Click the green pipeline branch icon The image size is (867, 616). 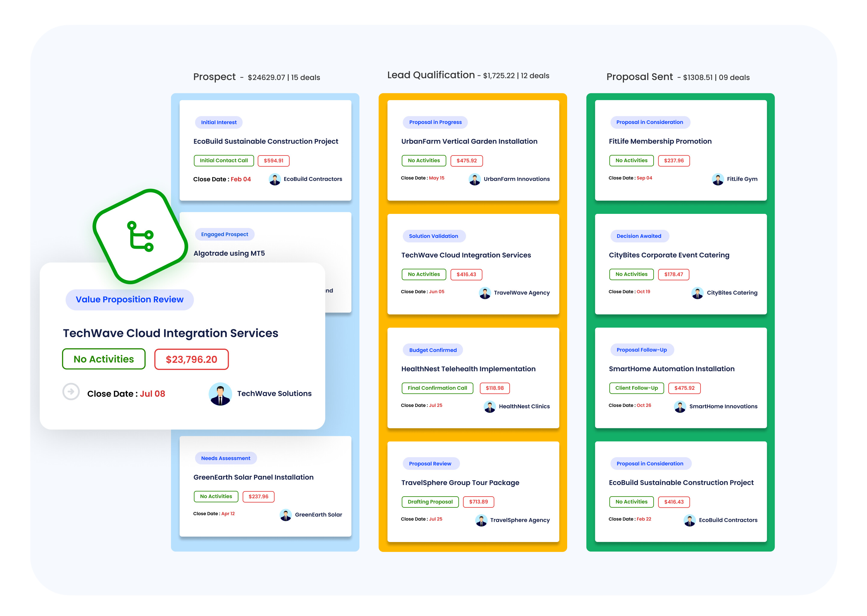[x=141, y=236]
